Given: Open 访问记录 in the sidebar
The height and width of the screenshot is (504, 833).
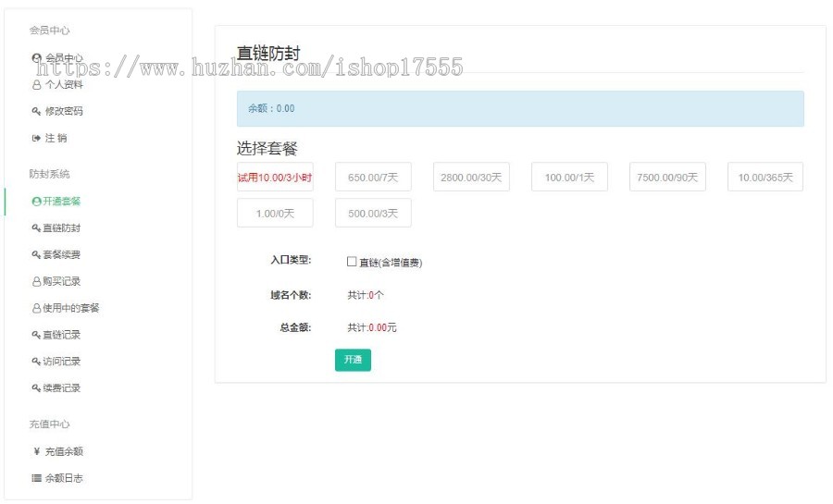Looking at the screenshot, I should [62, 362].
